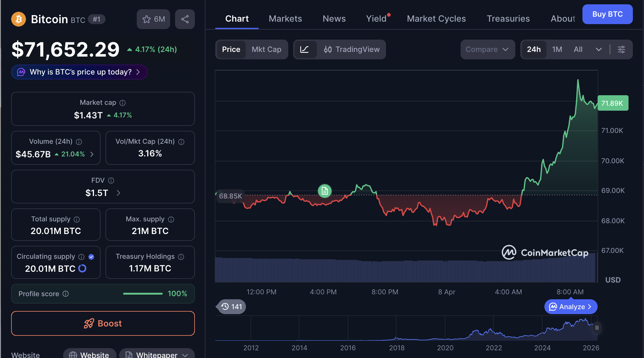The image size is (644, 358).
Task: Click the news document marker on chart
Action: point(324,191)
